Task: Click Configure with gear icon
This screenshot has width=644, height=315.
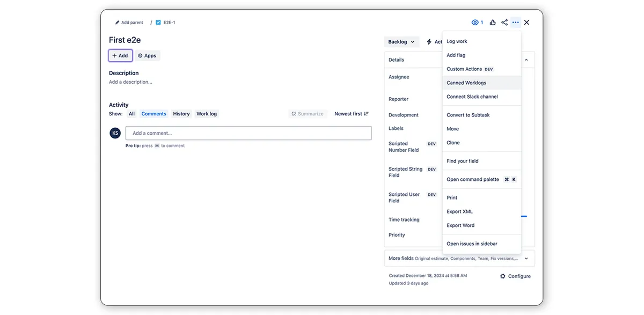Action: 515,276
